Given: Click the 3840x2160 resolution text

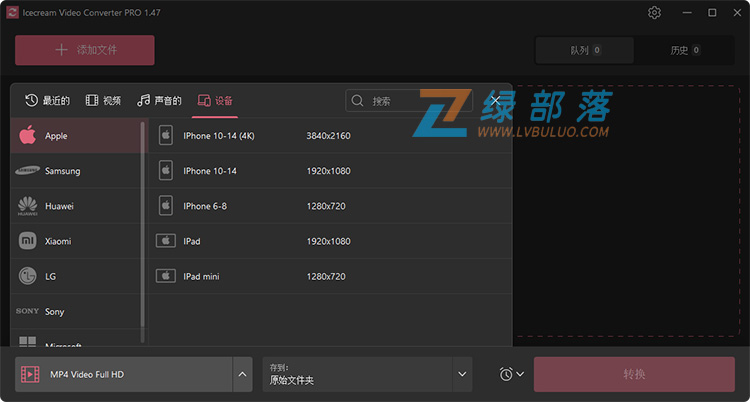Looking at the screenshot, I should click(x=329, y=136).
